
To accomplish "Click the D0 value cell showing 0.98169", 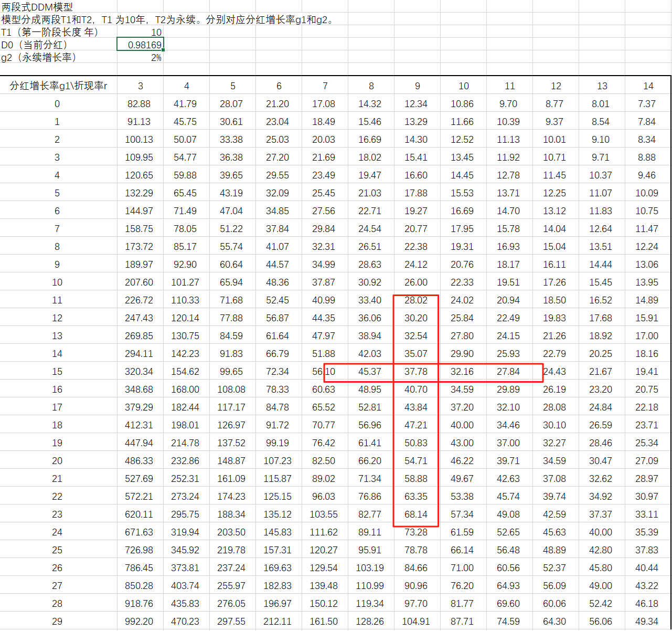I will (x=141, y=45).
